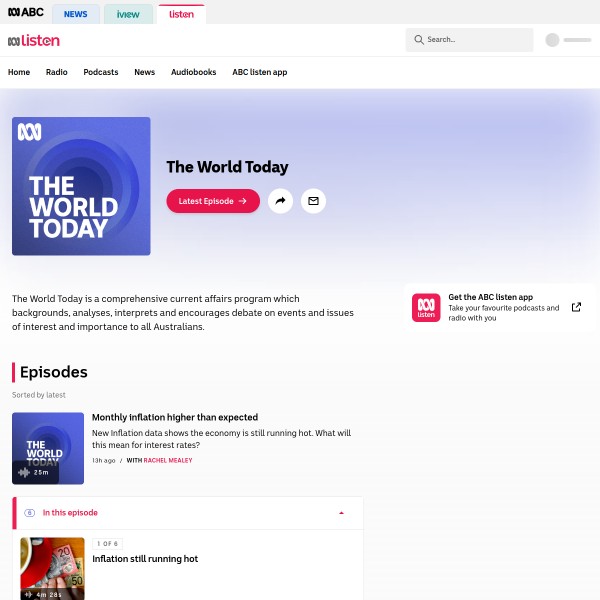
Task: Click the ABC logo in top bar
Action: pyautogui.click(x=25, y=14)
